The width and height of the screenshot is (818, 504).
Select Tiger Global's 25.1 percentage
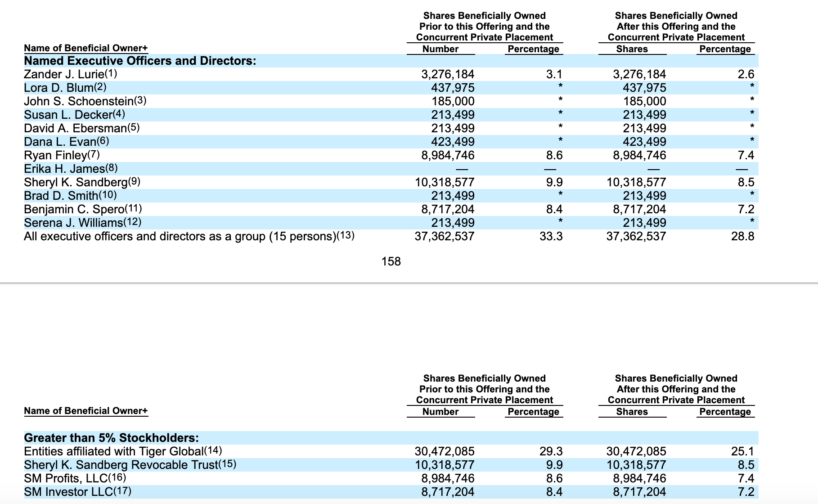point(743,451)
